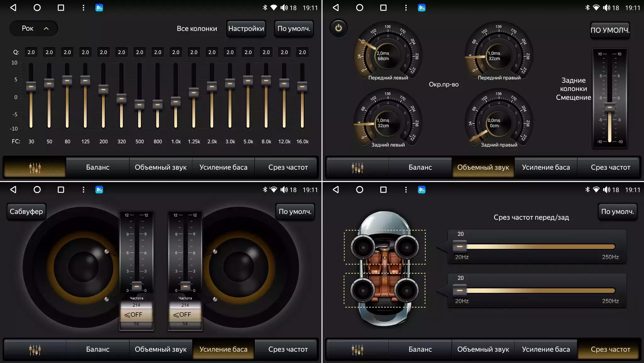The height and width of the screenshot is (363, 644).
Task: Switch to Баланс tab in equalizer screen
Action: pos(98,167)
